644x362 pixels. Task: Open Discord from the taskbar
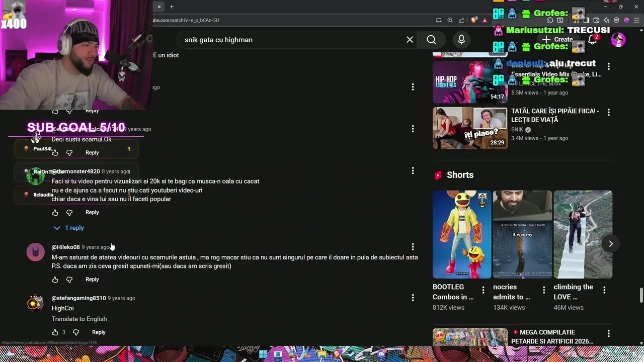pos(381,354)
